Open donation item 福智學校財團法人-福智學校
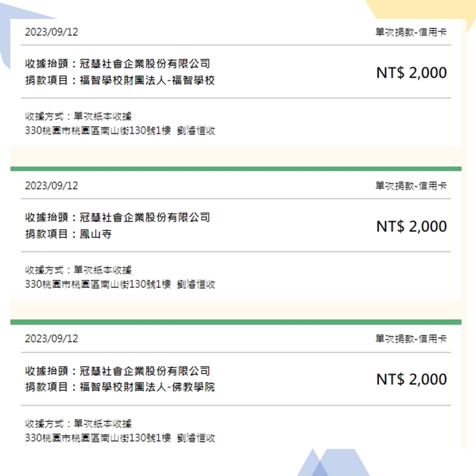 [120, 80]
